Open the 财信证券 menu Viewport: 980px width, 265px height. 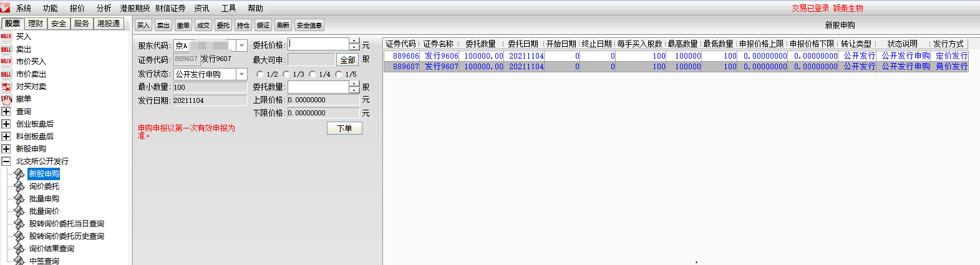[170, 8]
